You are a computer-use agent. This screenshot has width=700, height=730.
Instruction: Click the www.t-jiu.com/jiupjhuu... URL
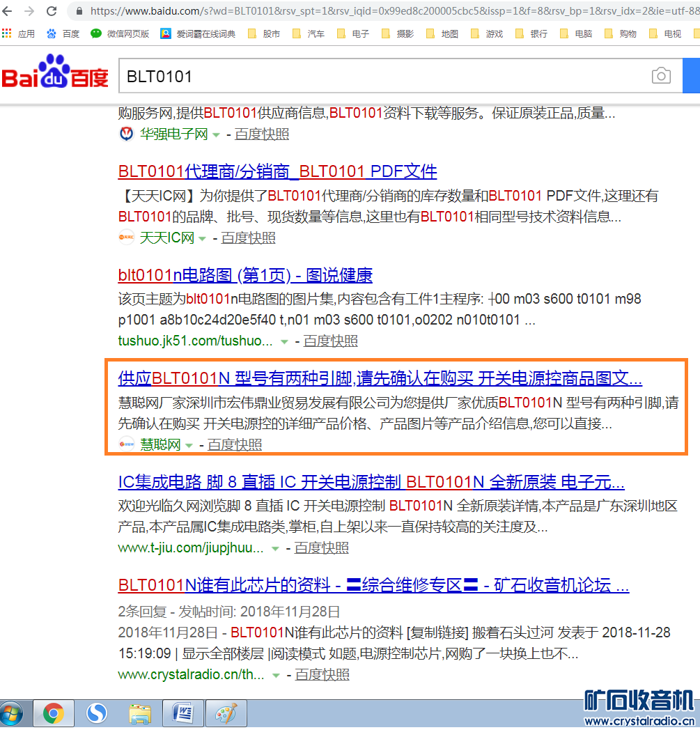tap(191, 547)
